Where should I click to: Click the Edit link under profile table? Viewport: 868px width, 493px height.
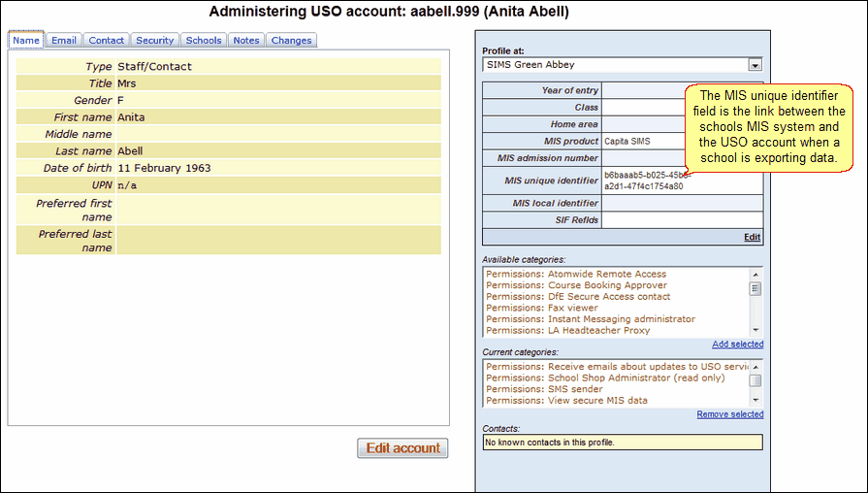pyautogui.click(x=752, y=237)
